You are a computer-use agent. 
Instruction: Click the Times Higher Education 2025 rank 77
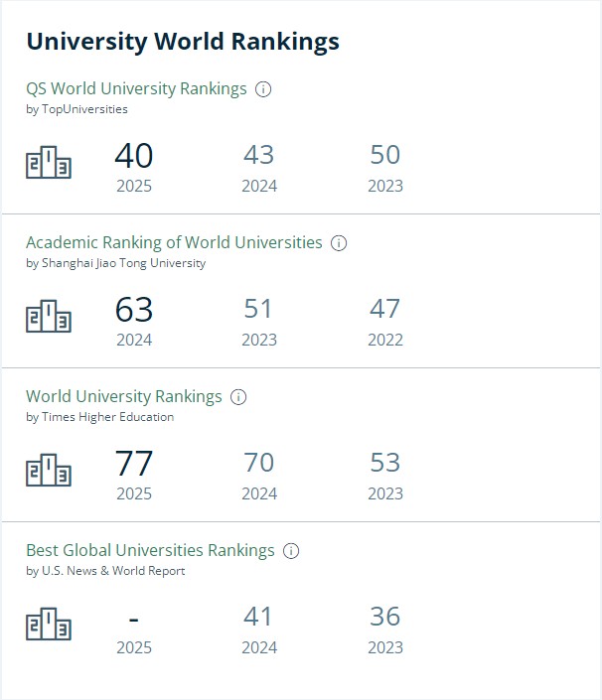134,464
